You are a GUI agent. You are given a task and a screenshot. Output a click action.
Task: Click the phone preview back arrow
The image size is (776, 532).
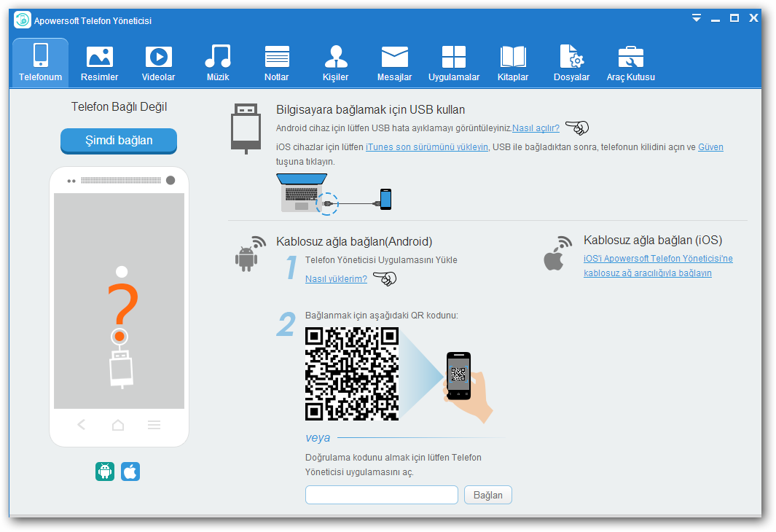point(82,425)
